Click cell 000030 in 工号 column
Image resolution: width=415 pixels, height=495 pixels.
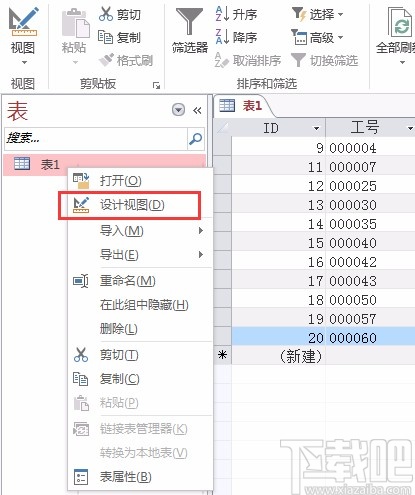coord(370,205)
